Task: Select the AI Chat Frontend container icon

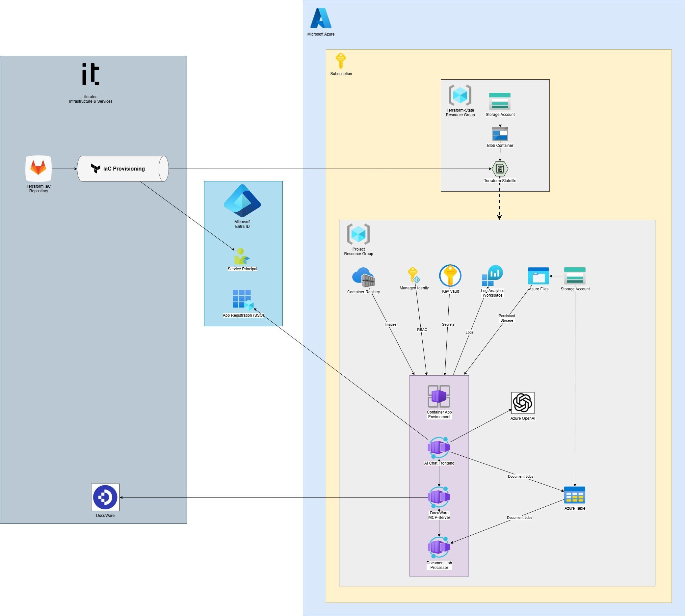Action: point(439,447)
